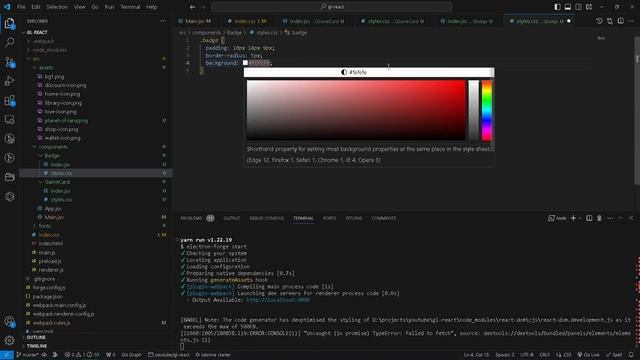Switch to the Main.jsx editor tab
Screen dimensions: 640x360
pyautogui.click(x=195, y=21)
